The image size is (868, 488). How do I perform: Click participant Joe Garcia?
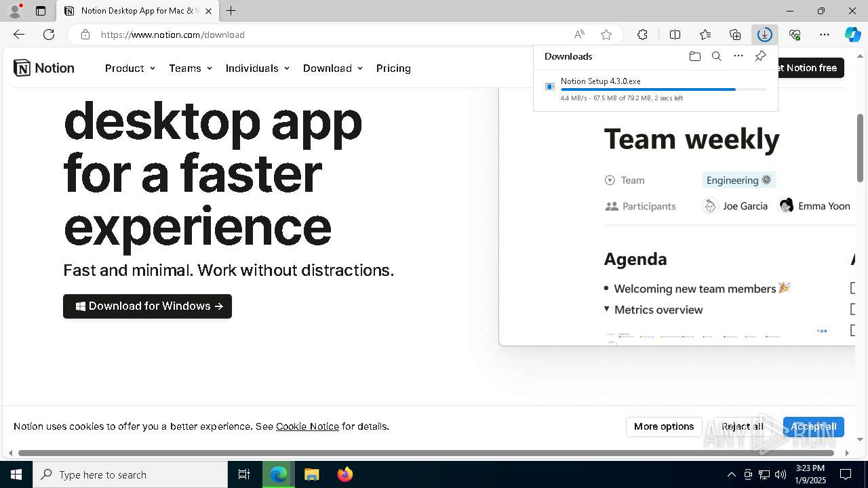click(x=736, y=206)
